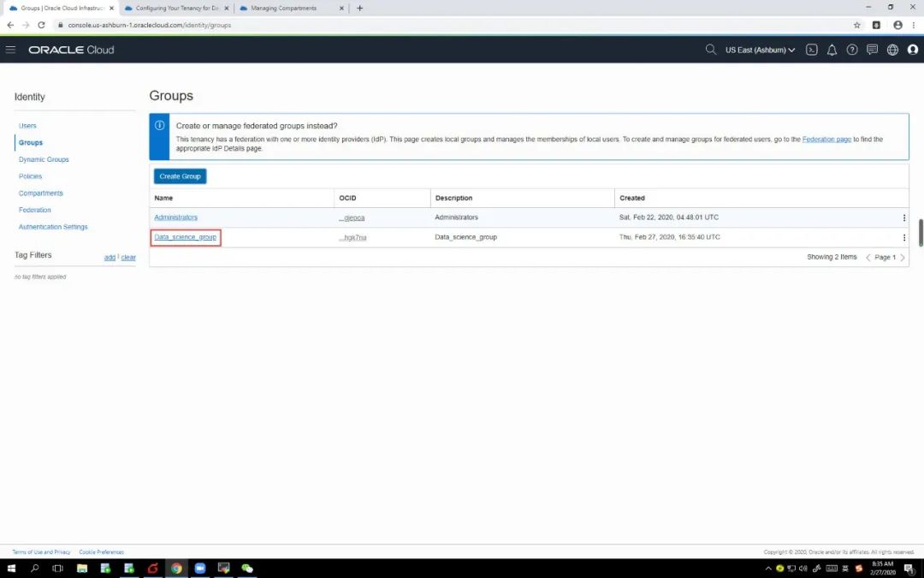The image size is (924, 578).
Task: Open Windows taskbar search
Action: click(x=34, y=569)
